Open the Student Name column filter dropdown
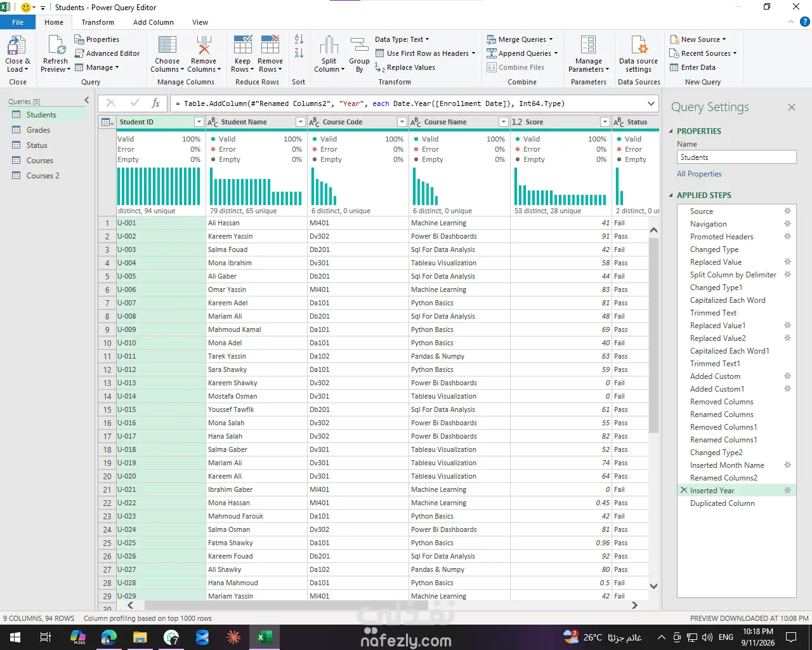The width and height of the screenshot is (812, 650). [x=301, y=122]
